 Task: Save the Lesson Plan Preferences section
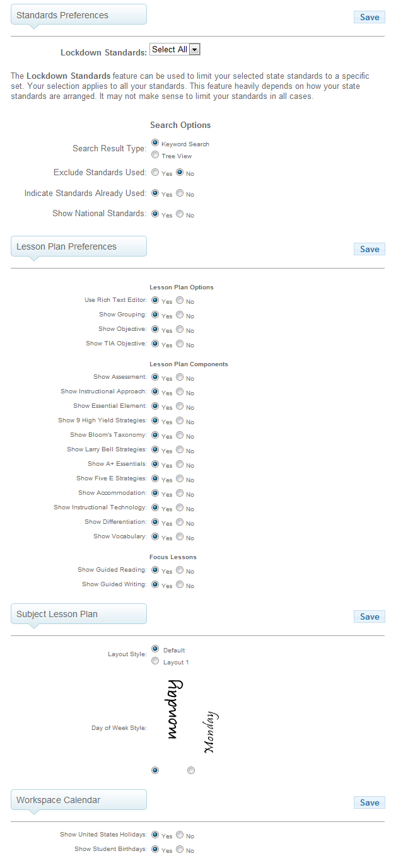point(370,249)
